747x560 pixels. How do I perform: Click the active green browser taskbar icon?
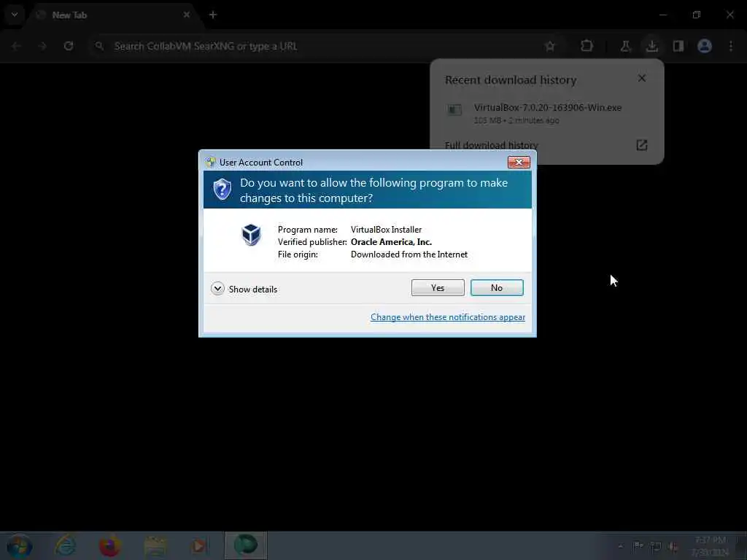[245, 545]
